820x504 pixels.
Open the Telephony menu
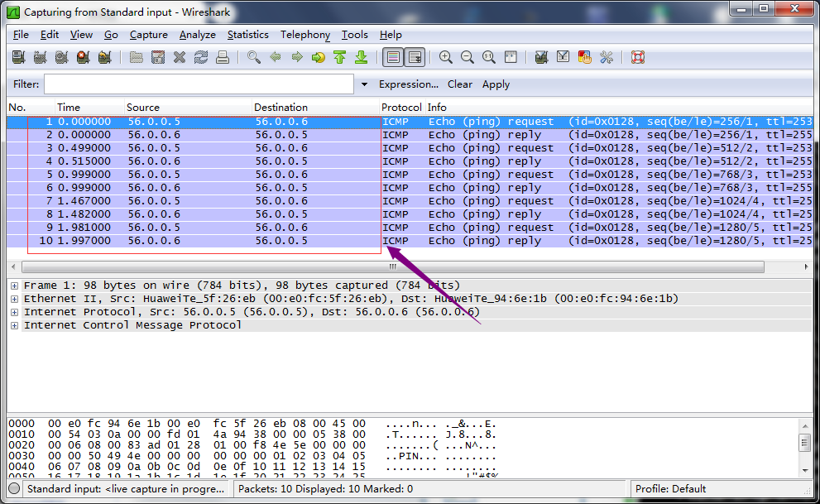pyautogui.click(x=305, y=35)
